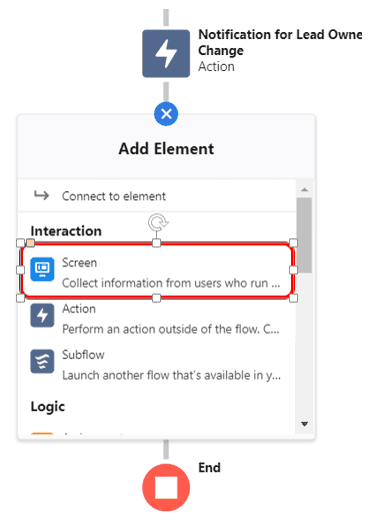Click the Connect to element arrow icon
Screen dimensions: 372x524
42,195
